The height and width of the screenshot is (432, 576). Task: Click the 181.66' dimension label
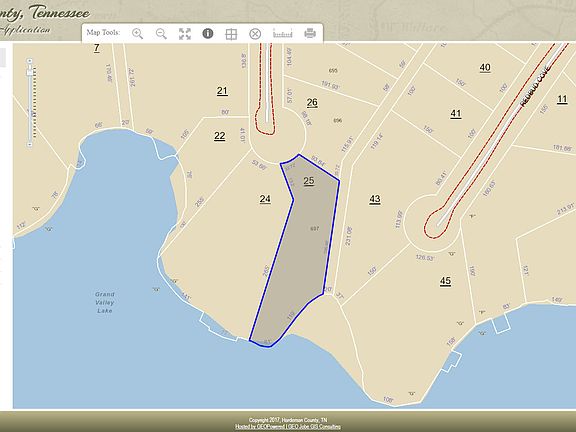point(562,148)
